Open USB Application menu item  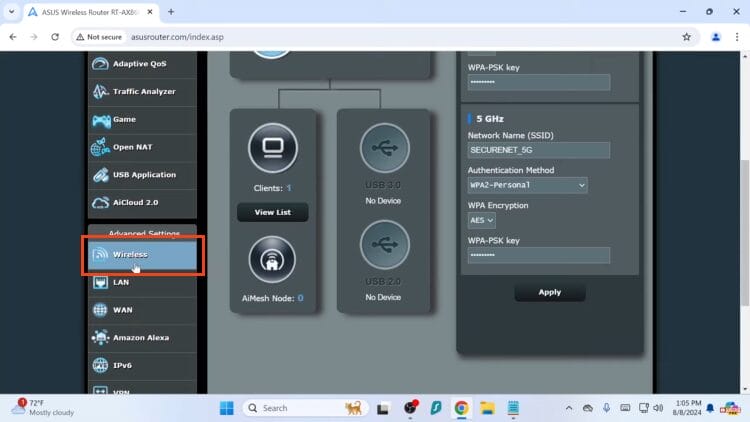[142, 175]
